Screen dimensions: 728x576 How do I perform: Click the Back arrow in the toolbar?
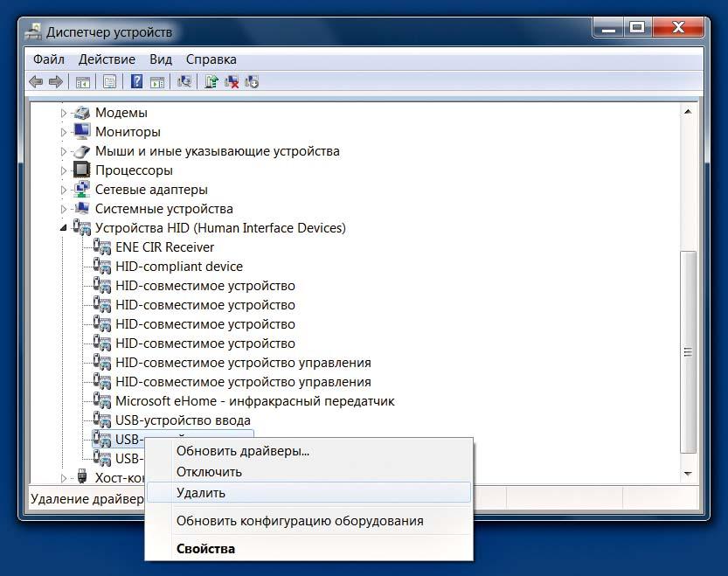36,82
